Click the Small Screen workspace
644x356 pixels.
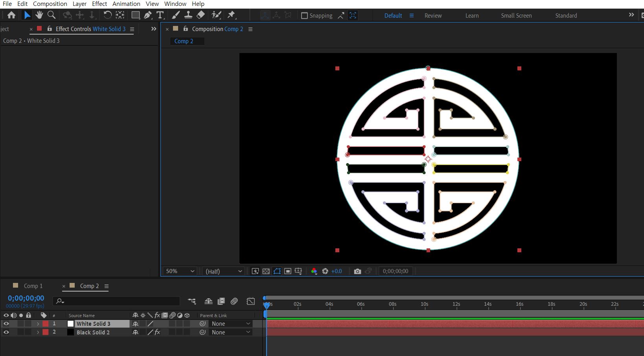(x=516, y=16)
